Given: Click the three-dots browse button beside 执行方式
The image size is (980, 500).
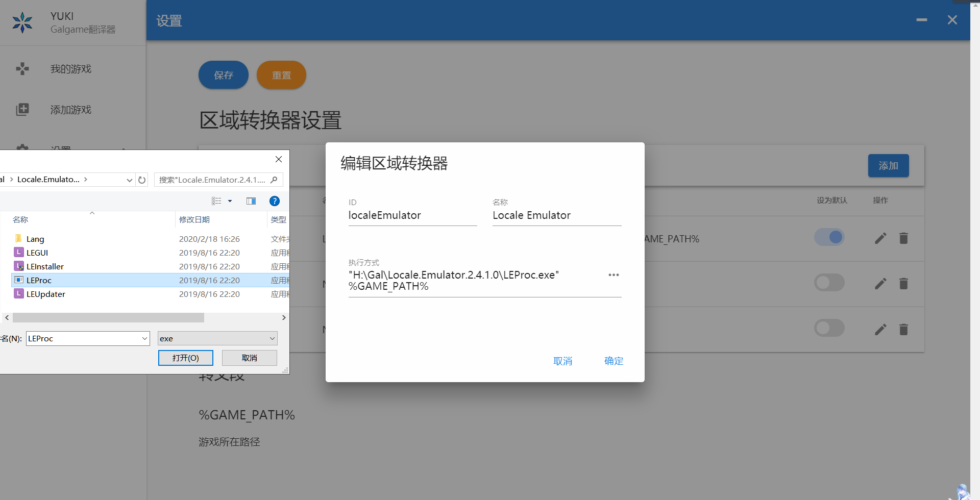Looking at the screenshot, I should tap(614, 275).
